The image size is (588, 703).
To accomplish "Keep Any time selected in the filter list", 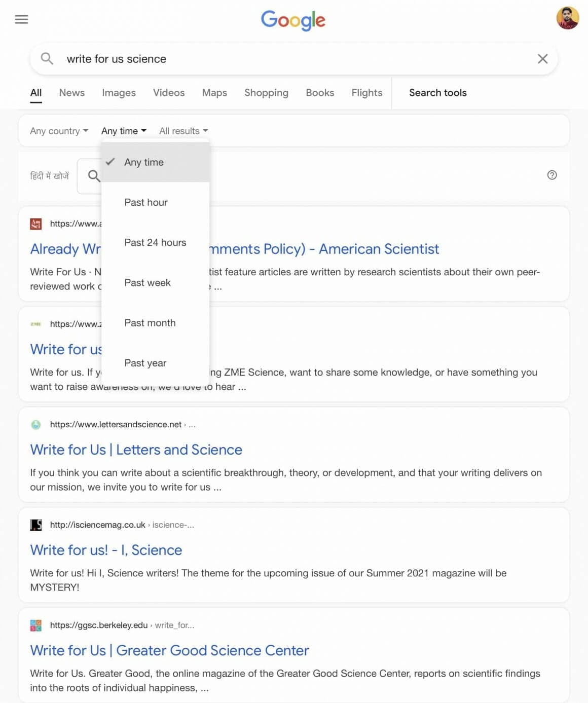I will [144, 162].
